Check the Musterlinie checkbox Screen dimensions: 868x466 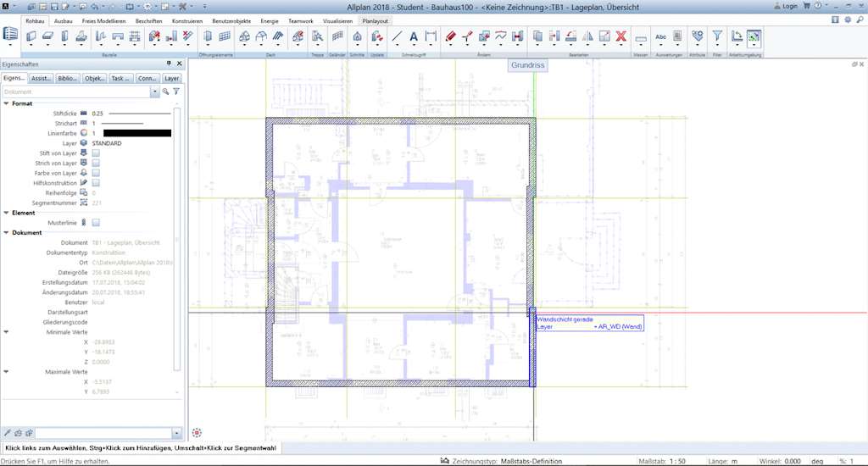[x=96, y=223]
